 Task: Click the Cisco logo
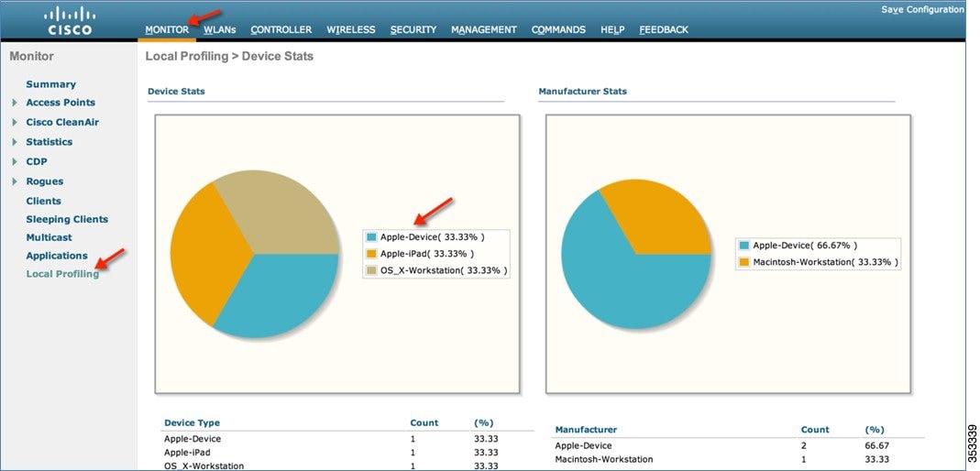click(70, 20)
